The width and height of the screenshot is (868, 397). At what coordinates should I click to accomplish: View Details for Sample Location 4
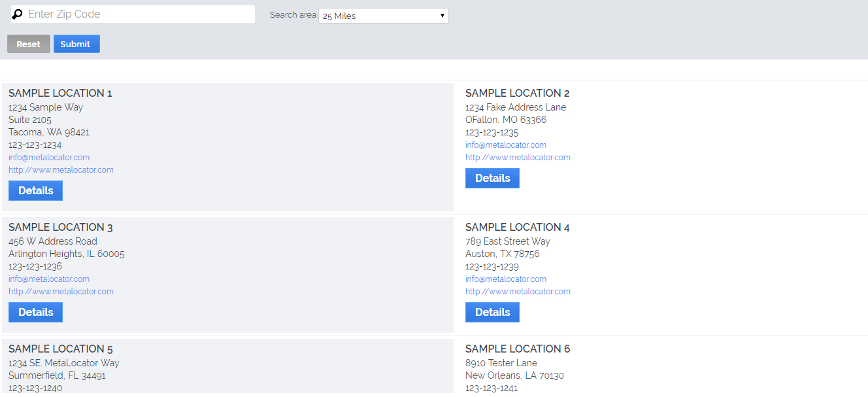[x=492, y=312]
